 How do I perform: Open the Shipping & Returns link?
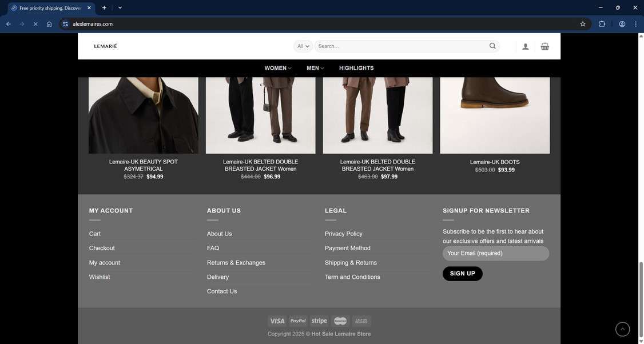point(351,263)
